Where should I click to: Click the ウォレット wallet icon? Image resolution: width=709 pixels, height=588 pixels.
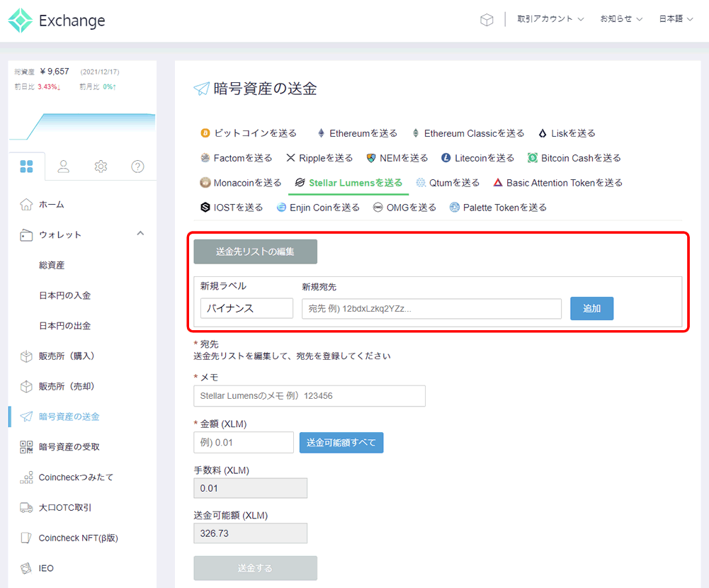26,234
